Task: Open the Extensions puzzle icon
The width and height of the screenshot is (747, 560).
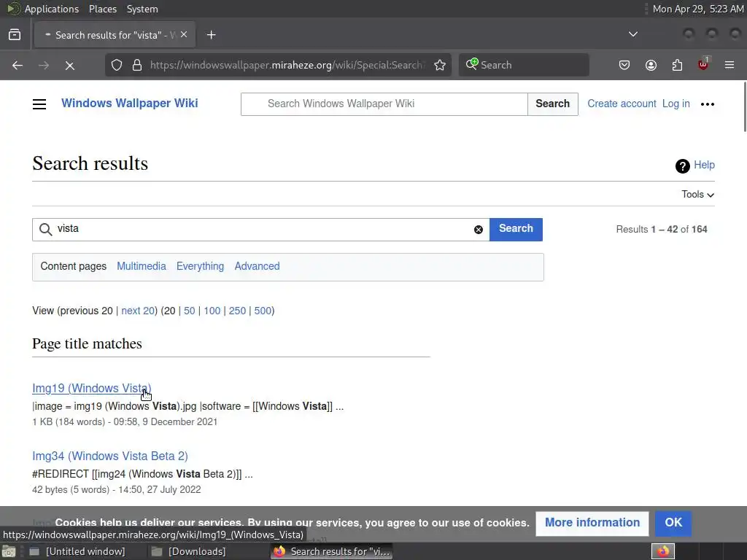Action: click(x=677, y=65)
